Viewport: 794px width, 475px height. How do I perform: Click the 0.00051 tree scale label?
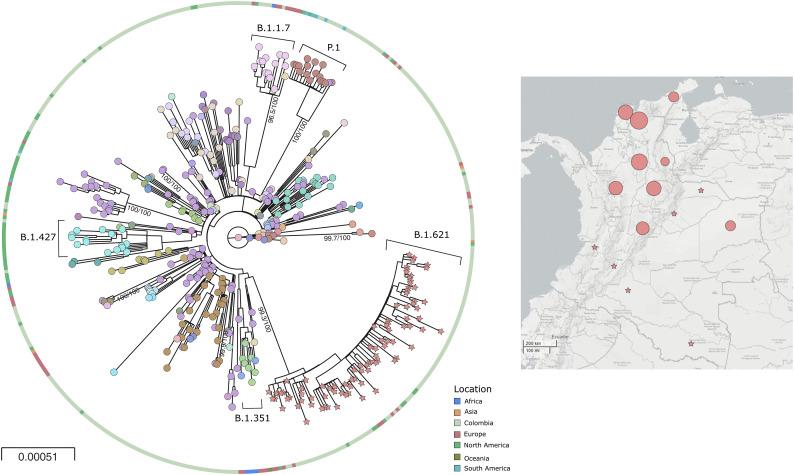pyautogui.click(x=35, y=462)
